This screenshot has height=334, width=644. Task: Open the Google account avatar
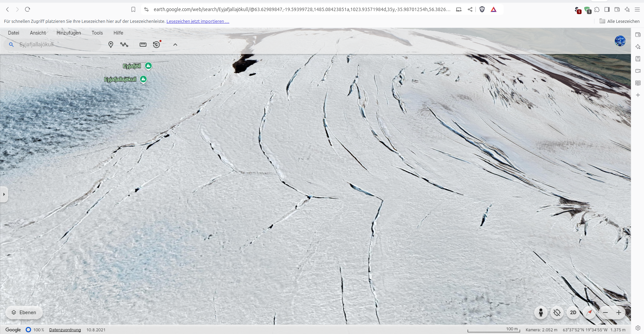620,41
